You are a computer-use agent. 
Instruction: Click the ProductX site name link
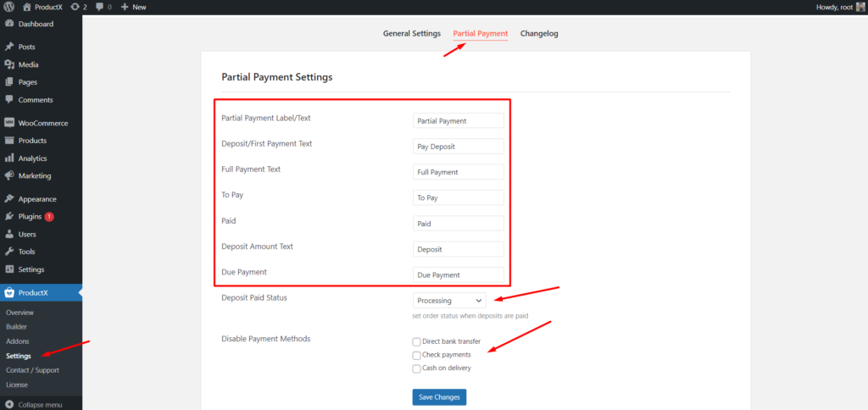point(49,7)
